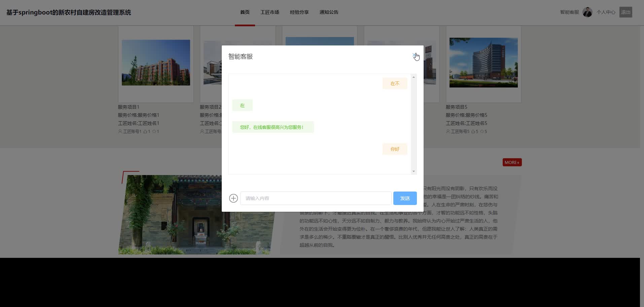Image resolution: width=644 pixels, height=307 pixels.
Task: Click the MORE+ button
Action: click(512, 162)
